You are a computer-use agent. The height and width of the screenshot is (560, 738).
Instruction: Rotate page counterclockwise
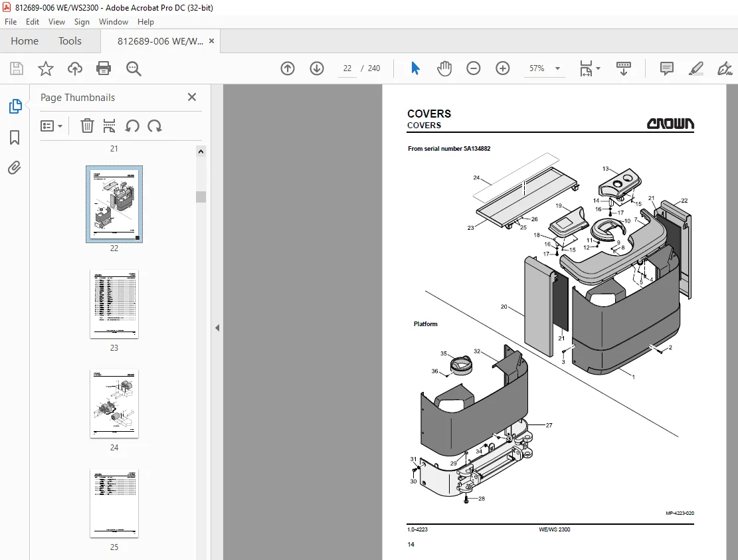[132, 126]
